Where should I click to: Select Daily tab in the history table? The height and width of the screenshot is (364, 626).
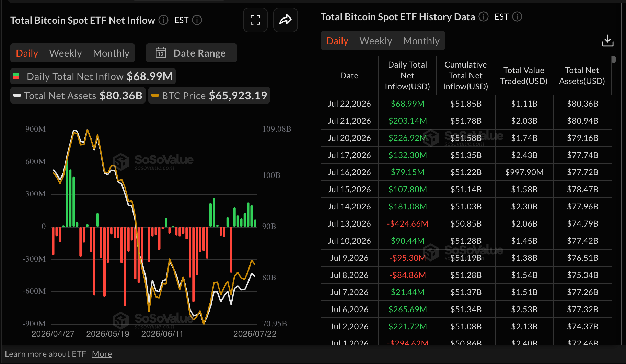(x=337, y=41)
